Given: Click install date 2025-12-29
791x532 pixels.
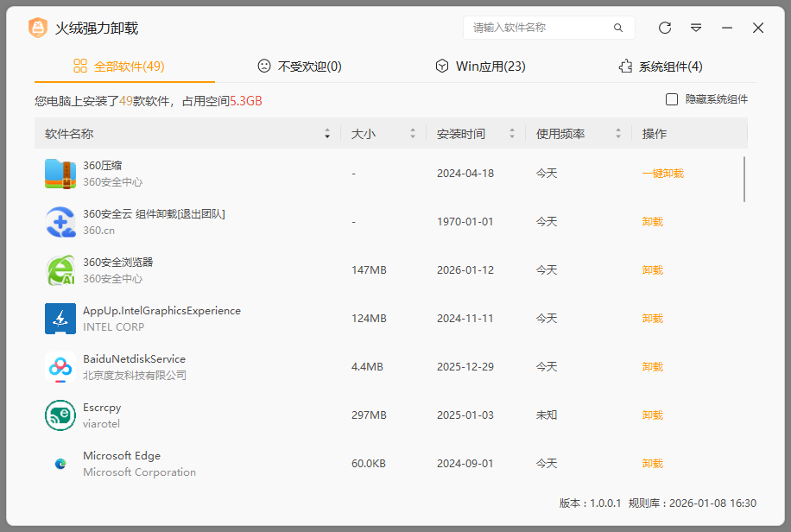Looking at the screenshot, I should pos(465,367).
